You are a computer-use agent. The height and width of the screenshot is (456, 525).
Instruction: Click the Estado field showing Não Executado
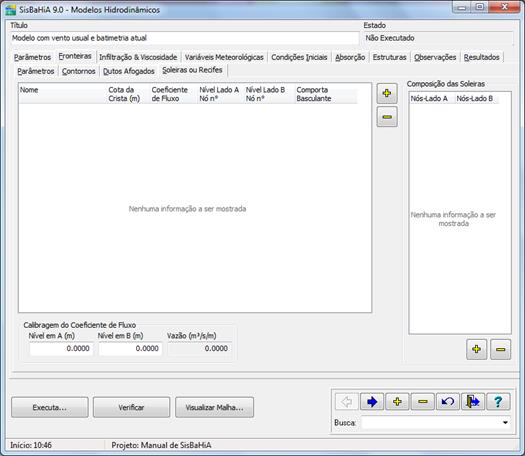pos(438,38)
